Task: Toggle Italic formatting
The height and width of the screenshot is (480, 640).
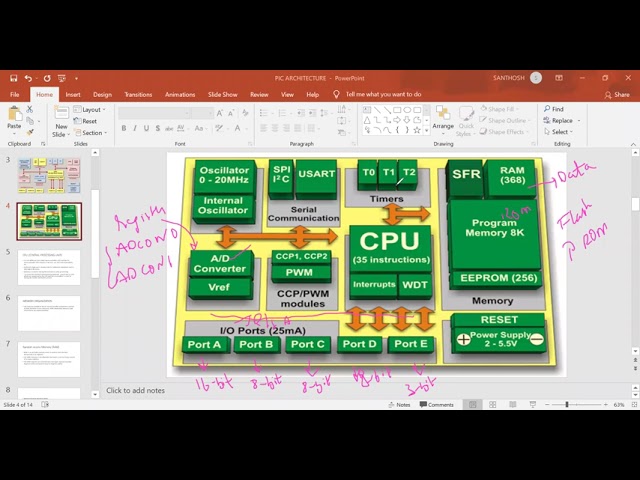Action: point(135,128)
